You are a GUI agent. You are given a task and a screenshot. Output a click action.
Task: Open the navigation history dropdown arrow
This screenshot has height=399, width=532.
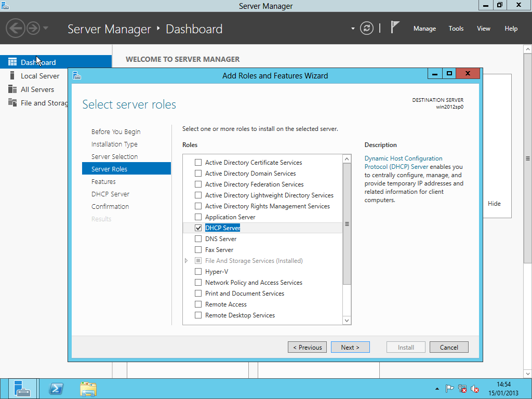pos(46,28)
